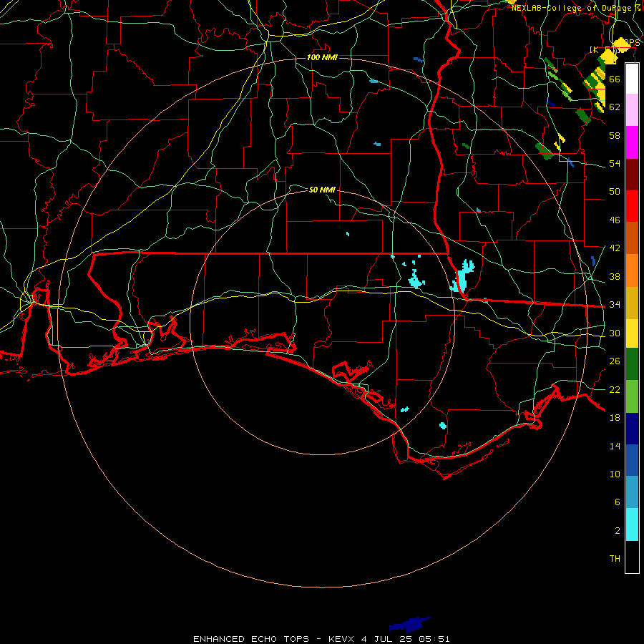Click the legend value "58"
Viewport: 644px width, 644px height.
(615, 135)
